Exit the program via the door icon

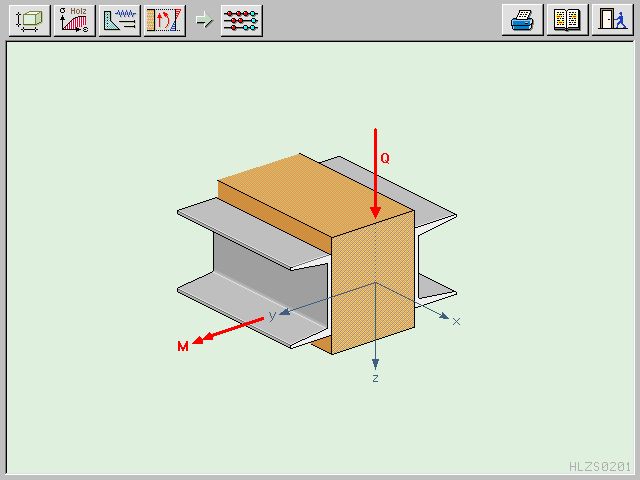tap(610, 20)
